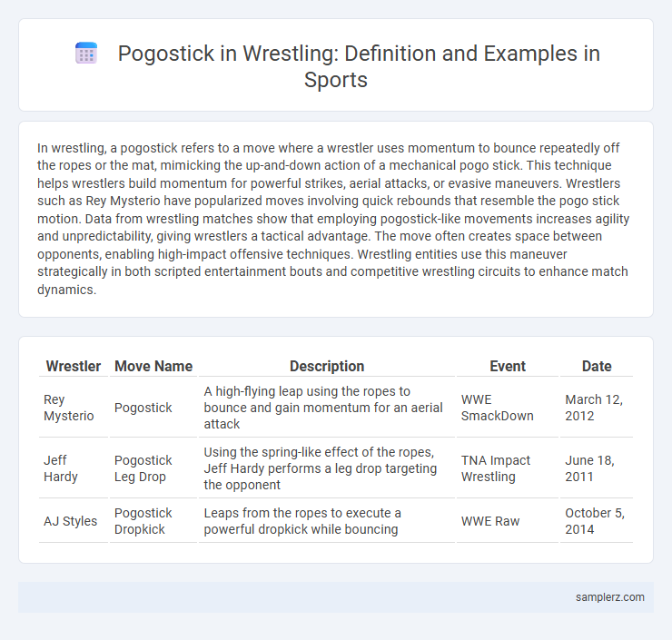Select the 'Description' column header
Viewport: 672px width, 640px height.
(x=327, y=366)
